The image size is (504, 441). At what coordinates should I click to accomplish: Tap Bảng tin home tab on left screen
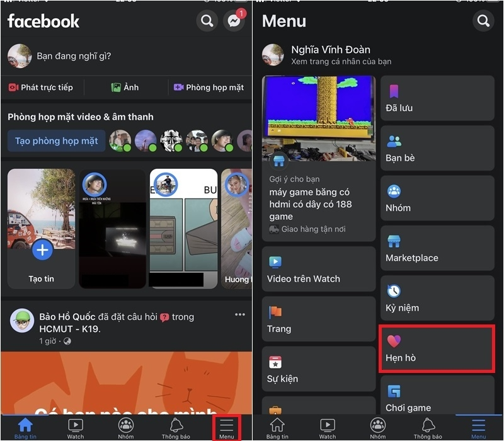(x=25, y=428)
